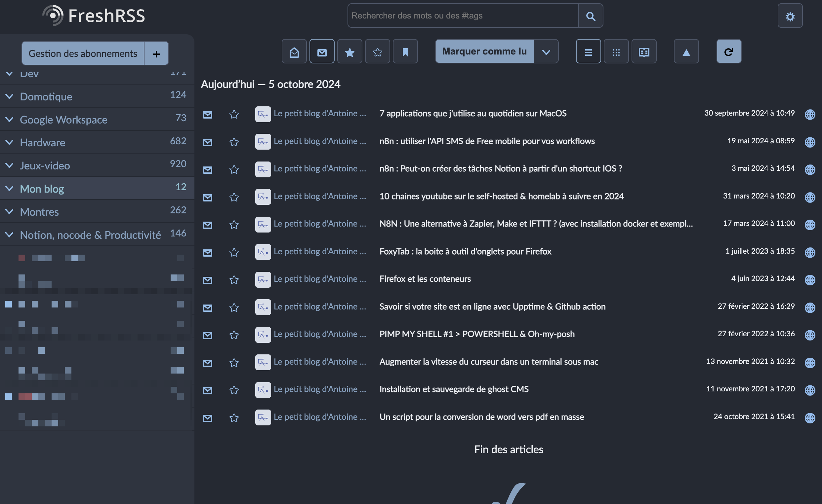Screen dimensions: 822x504
Task: Collapse the Mon blog category chevron
Action: pyautogui.click(x=10, y=189)
